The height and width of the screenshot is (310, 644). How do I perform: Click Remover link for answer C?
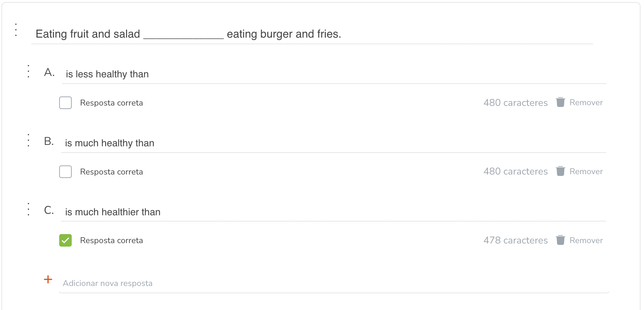tap(586, 241)
